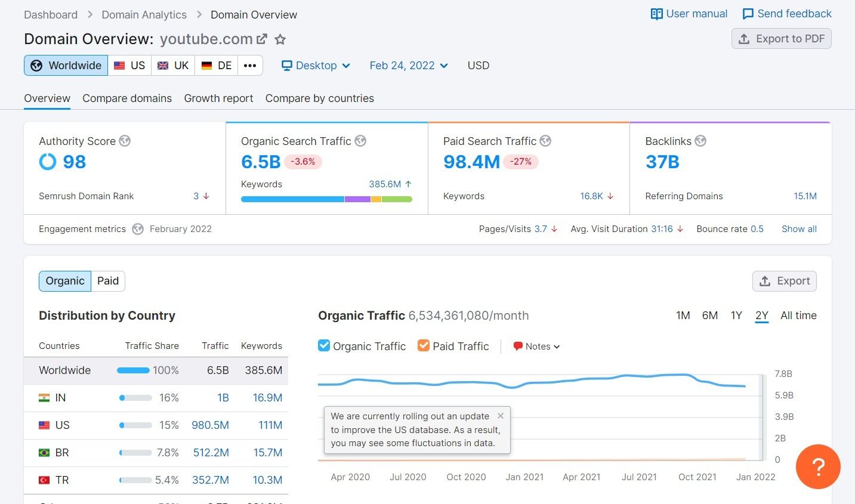Screen dimensions: 855x504
Task: Switch distribution view to Paid
Action: [108, 281]
